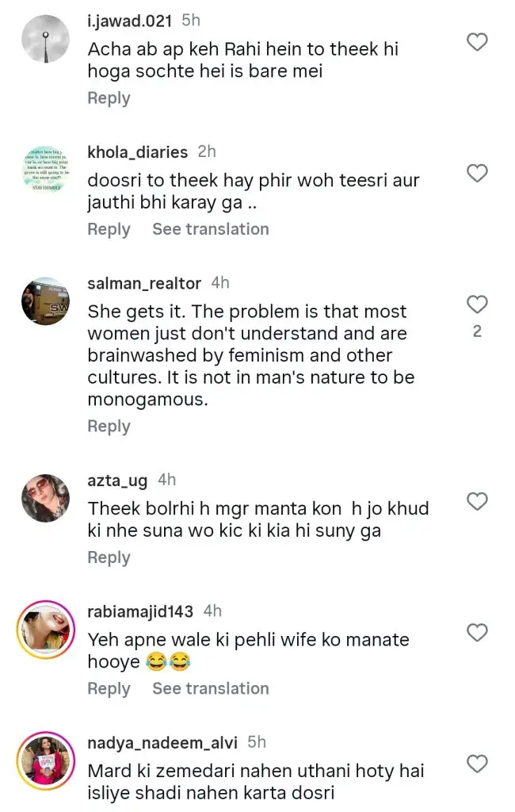Reply to azta_ug's comment

point(109,557)
